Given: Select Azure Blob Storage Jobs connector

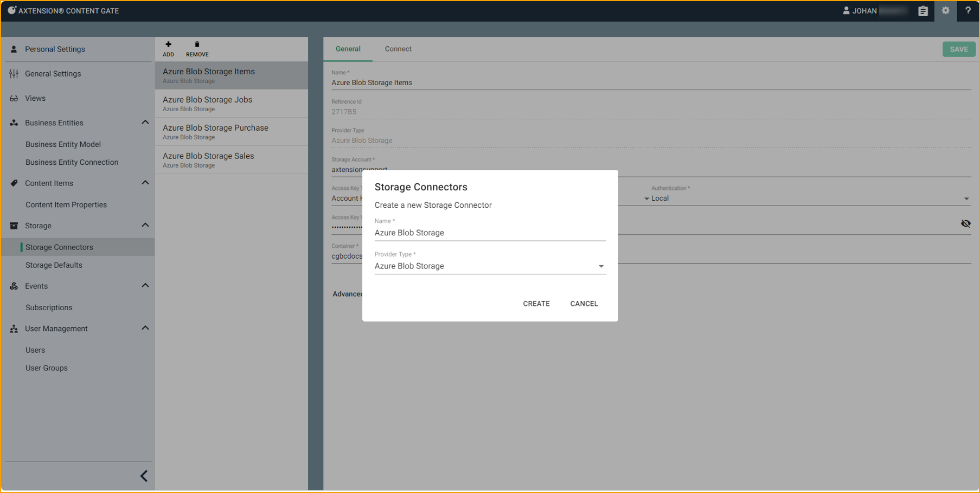Looking at the screenshot, I should click(232, 104).
